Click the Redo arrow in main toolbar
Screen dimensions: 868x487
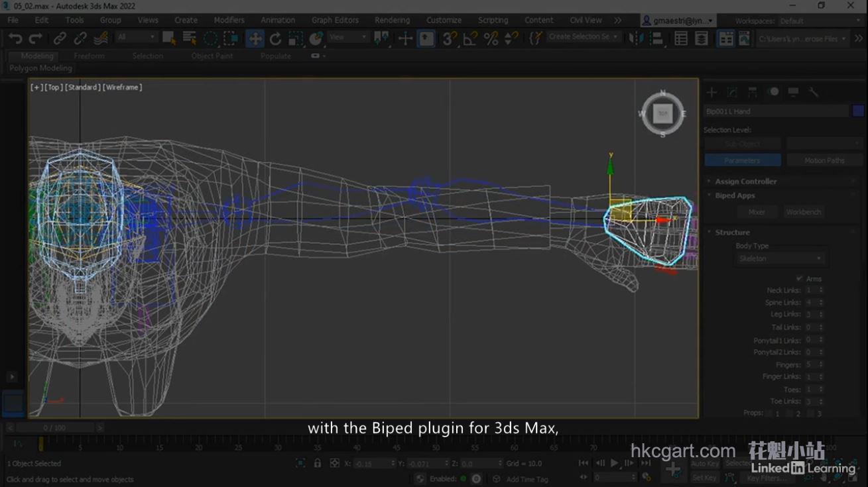click(x=36, y=38)
